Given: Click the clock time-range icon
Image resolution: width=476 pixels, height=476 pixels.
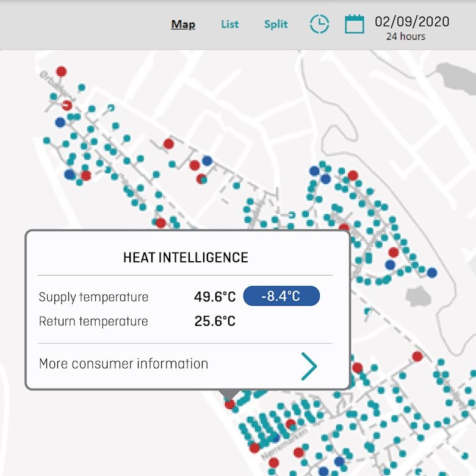Looking at the screenshot, I should tap(319, 24).
